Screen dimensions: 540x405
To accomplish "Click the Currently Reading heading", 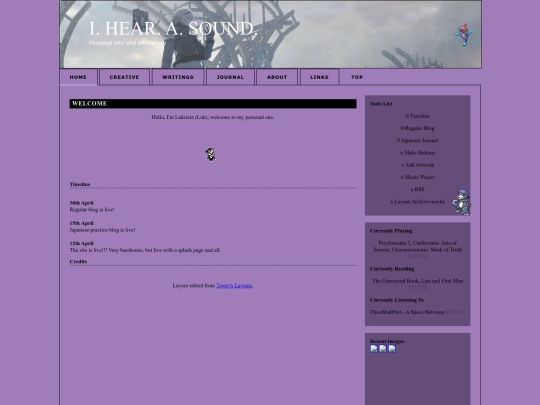I will point(392,269).
